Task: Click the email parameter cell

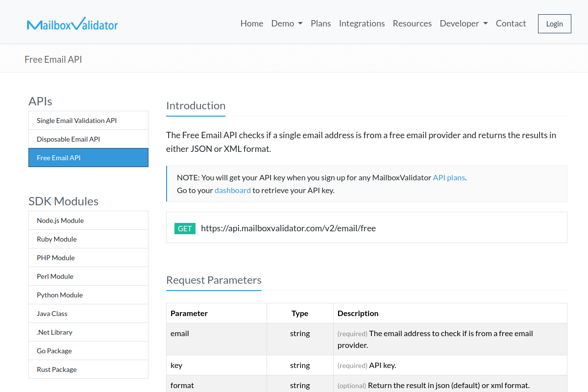Action: pyautogui.click(x=217, y=339)
